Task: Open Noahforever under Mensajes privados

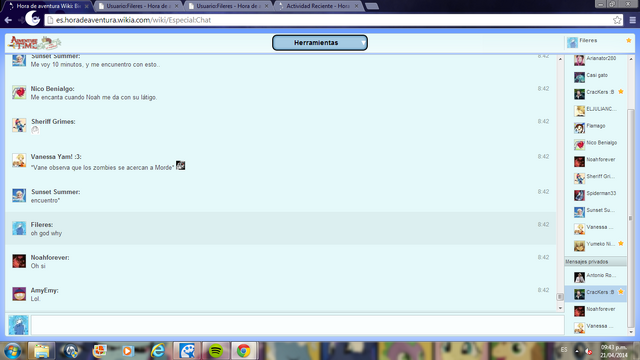Action: point(596,310)
